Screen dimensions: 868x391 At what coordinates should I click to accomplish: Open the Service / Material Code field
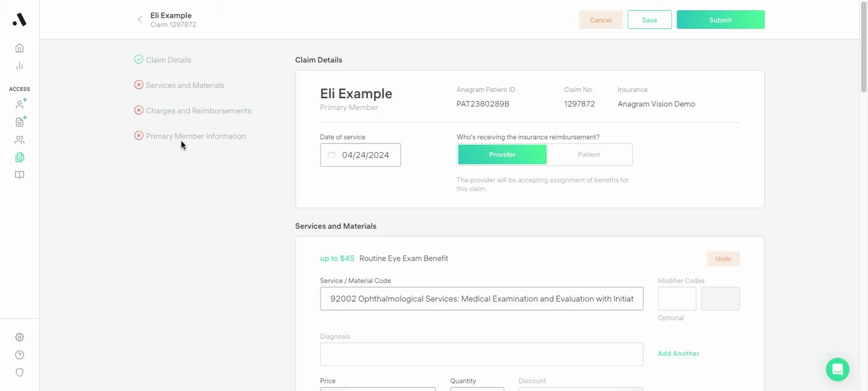coord(482,299)
